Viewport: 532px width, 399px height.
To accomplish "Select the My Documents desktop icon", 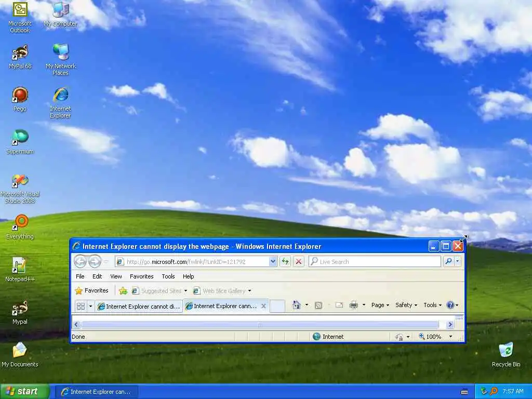I will tap(20, 355).
